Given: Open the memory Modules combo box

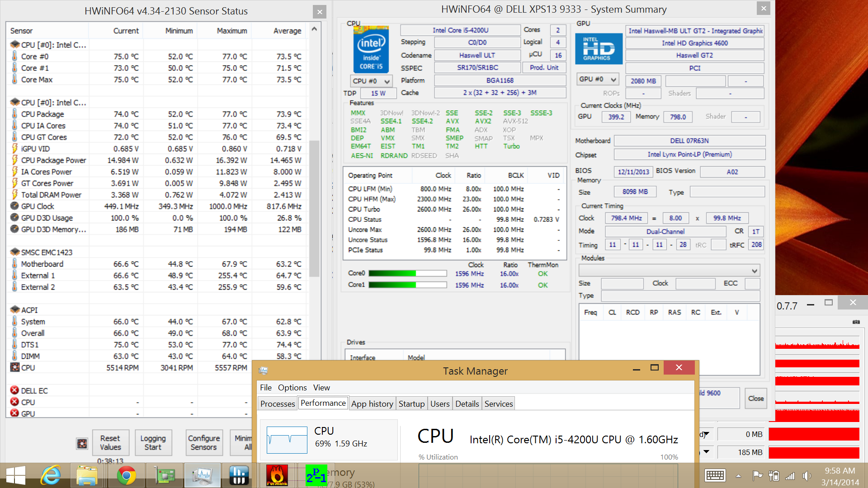Looking at the screenshot, I should [669, 271].
